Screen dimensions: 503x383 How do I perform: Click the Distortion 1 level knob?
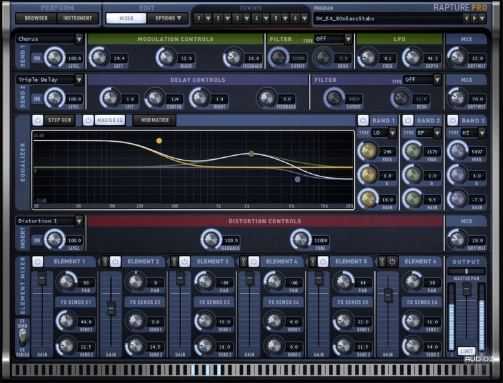(x=55, y=240)
